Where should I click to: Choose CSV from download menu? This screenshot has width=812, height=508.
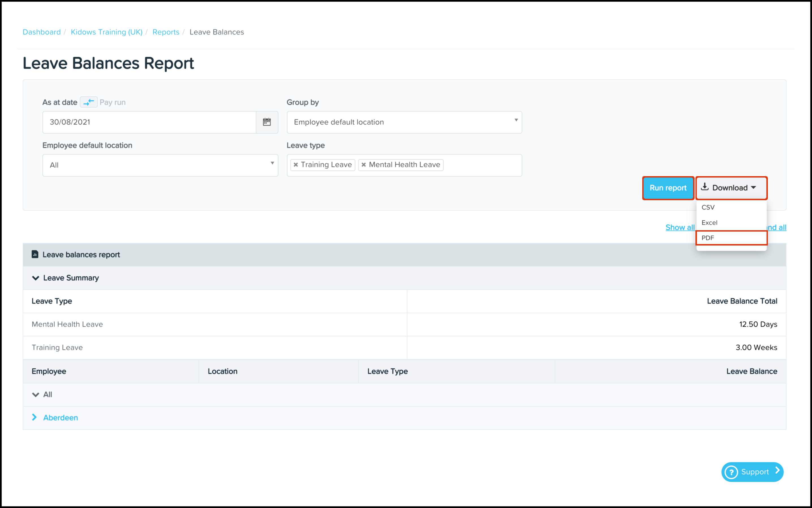[x=708, y=207]
